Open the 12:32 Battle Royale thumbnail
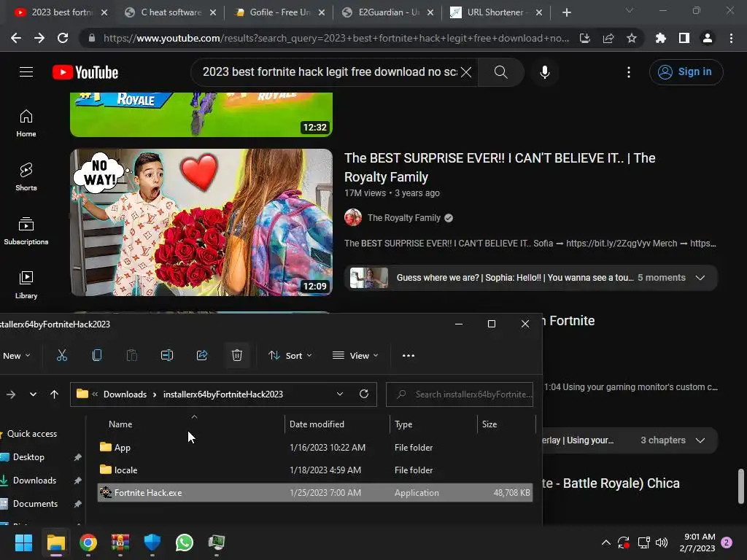The image size is (747, 560). click(x=201, y=114)
